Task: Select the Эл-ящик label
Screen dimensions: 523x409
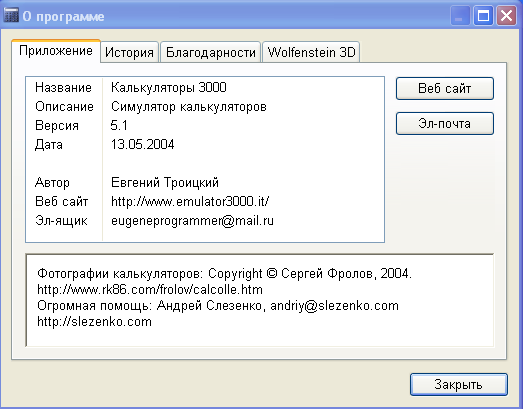Action: click(x=61, y=221)
